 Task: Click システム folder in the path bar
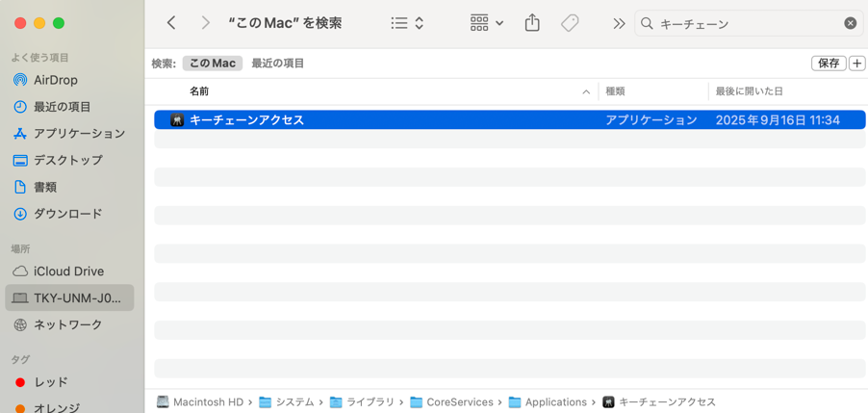point(296,401)
